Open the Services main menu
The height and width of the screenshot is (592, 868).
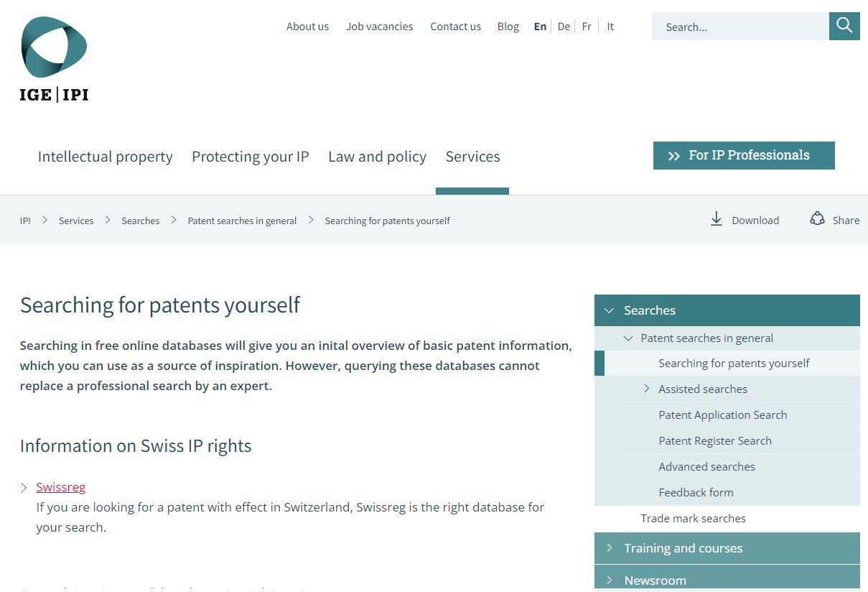[472, 157]
